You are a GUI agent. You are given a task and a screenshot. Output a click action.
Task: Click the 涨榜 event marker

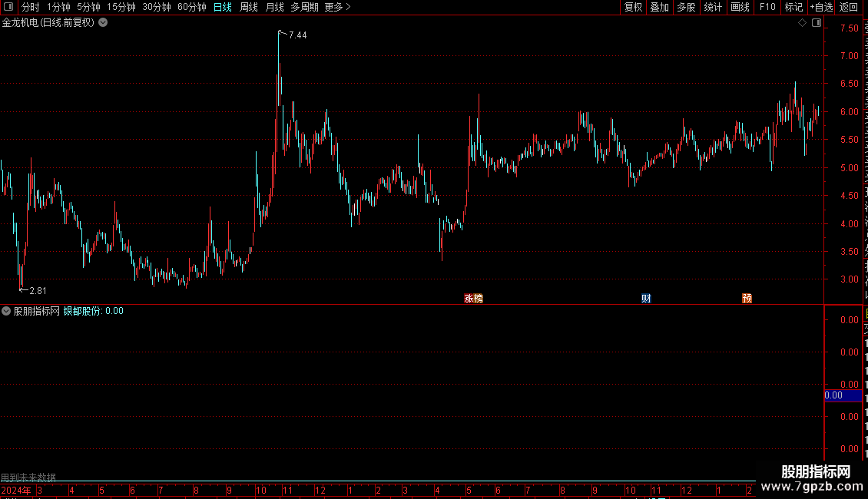tap(473, 298)
